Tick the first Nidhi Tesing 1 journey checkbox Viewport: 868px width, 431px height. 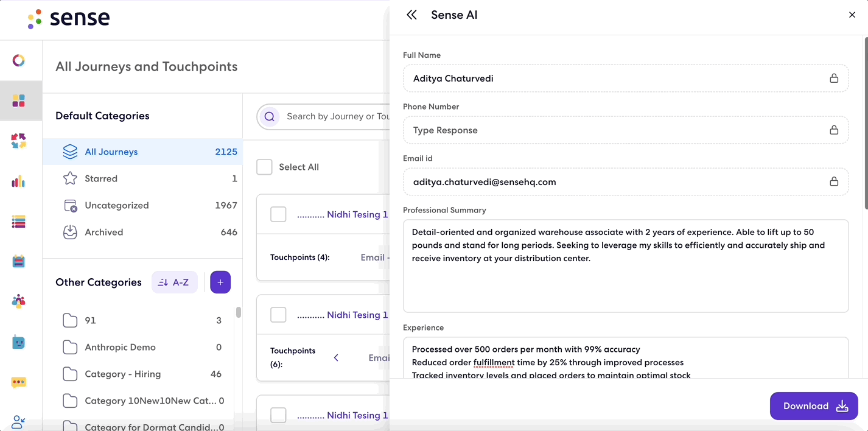point(278,214)
